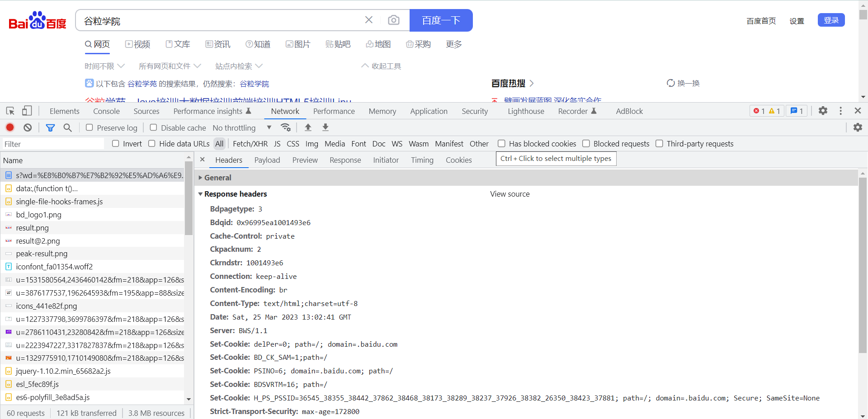The width and height of the screenshot is (868, 419).
Task: Check Hide data URLs checkbox
Action: pos(152,143)
